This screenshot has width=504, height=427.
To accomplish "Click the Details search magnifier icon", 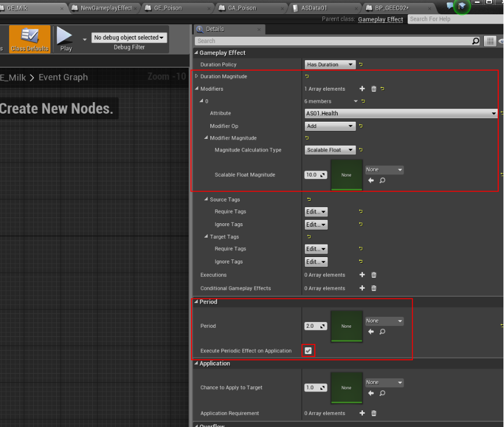I will point(475,41).
